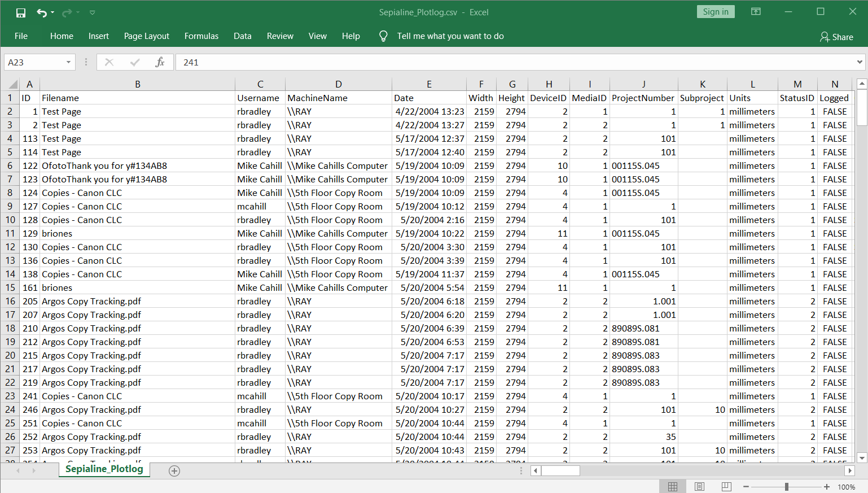Click the New Sheet plus icon

pos(174,471)
